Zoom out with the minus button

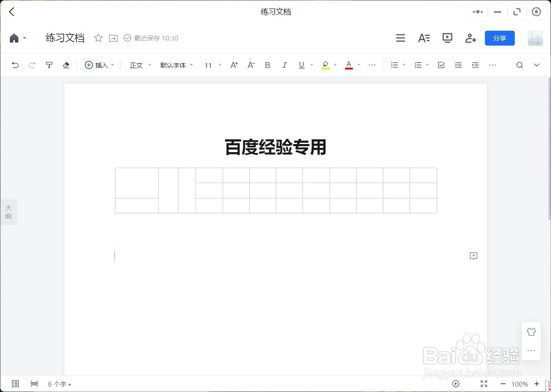pyautogui.click(x=503, y=384)
